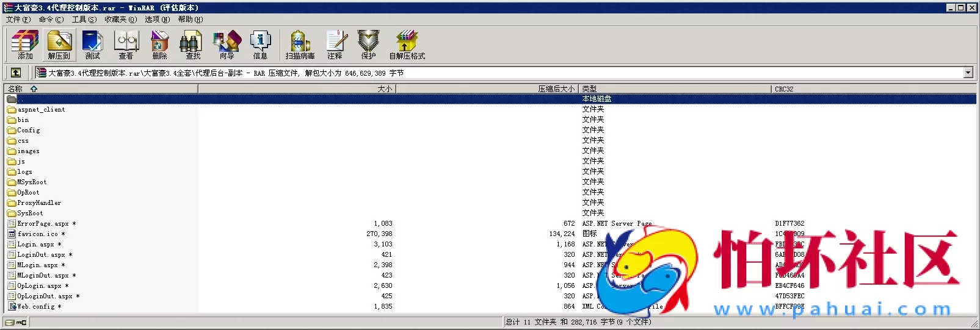Select the SysRoot folder

tap(30, 213)
